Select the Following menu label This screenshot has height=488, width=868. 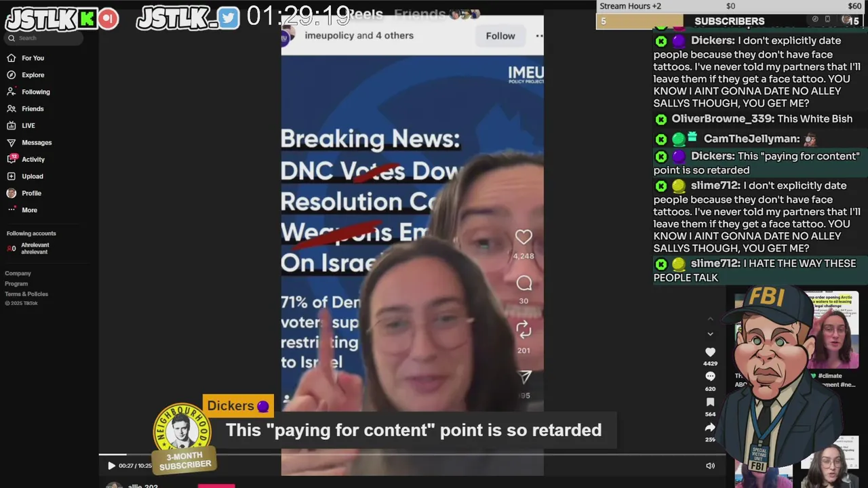tap(36, 92)
